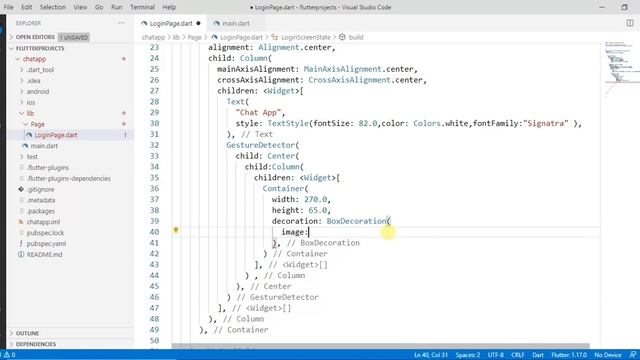Screen dimensions: 640x360
Task: Click UTF-8 encoding in status bar
Action: point(496,355)
